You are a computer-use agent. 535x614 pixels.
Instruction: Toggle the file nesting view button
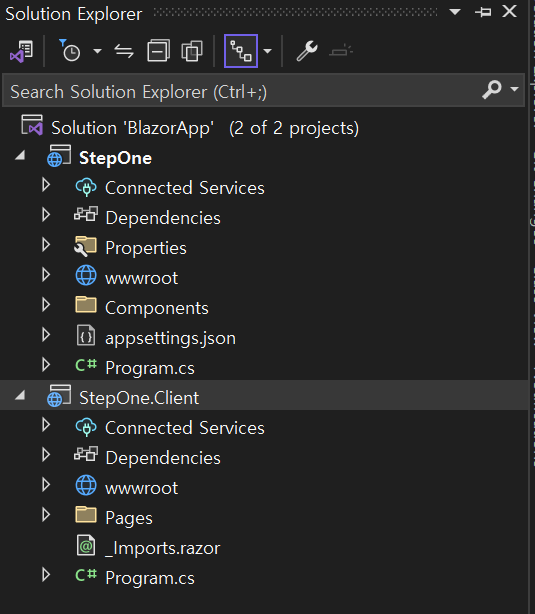(241, 51)
